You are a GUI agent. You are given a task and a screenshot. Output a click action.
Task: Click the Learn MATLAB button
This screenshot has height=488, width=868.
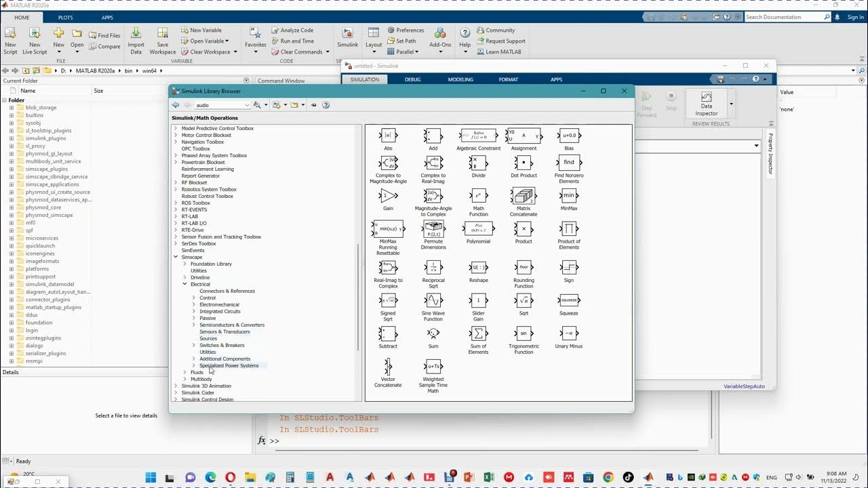click(498, 52)
